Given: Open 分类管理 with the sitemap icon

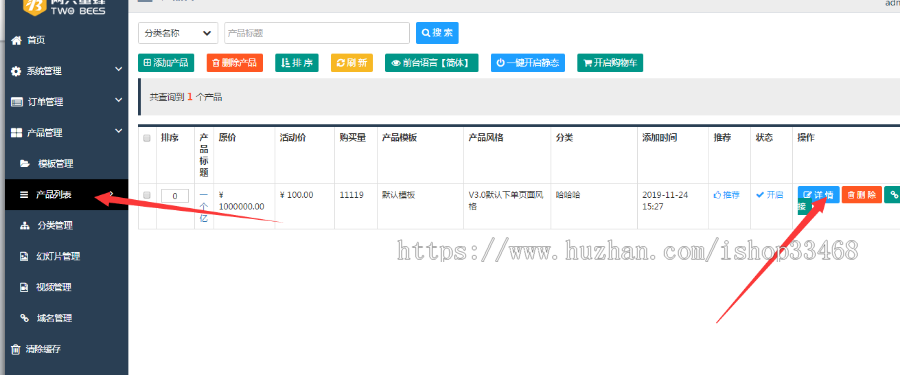Looking at the screenshot, I should 46,226.
